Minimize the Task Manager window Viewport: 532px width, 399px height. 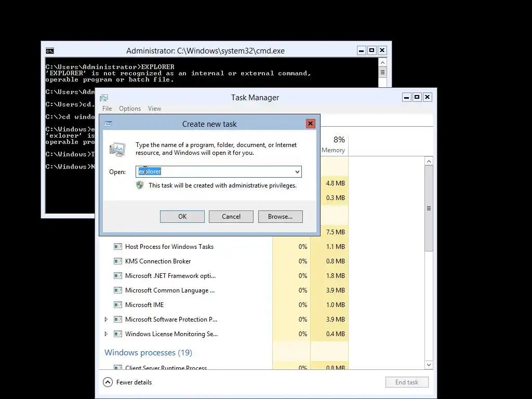click(406, 97)
